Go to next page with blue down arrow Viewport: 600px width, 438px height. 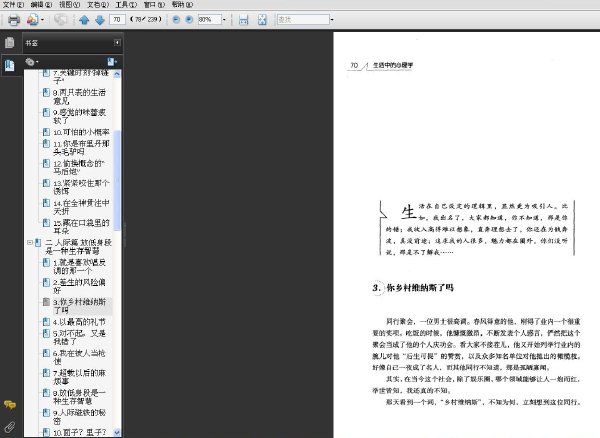(100, 20)
